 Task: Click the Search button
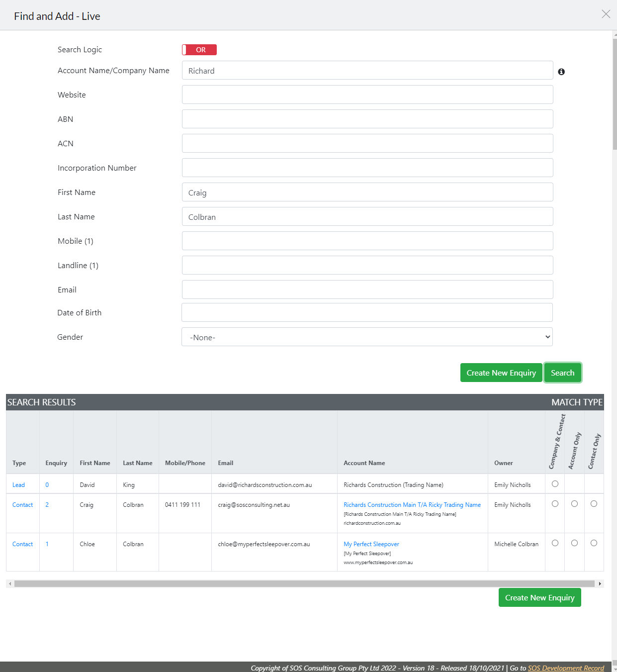tap(562, 373)
